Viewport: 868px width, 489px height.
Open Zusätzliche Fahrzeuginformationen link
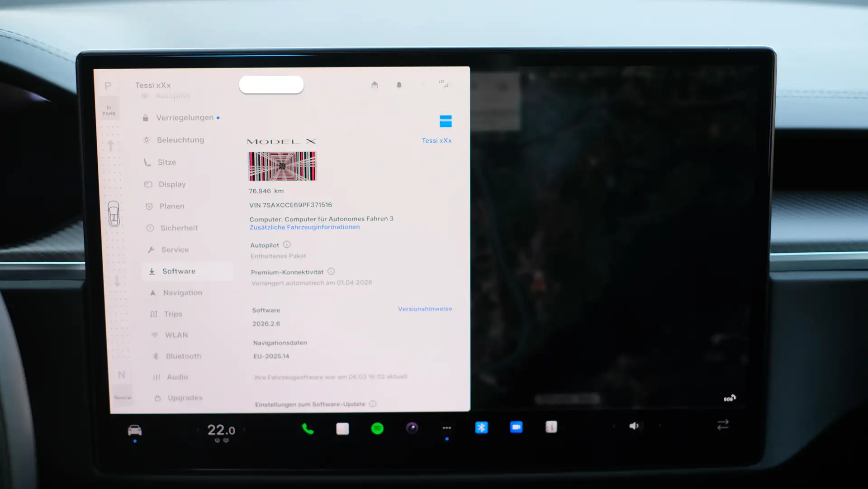coord(304,227)
